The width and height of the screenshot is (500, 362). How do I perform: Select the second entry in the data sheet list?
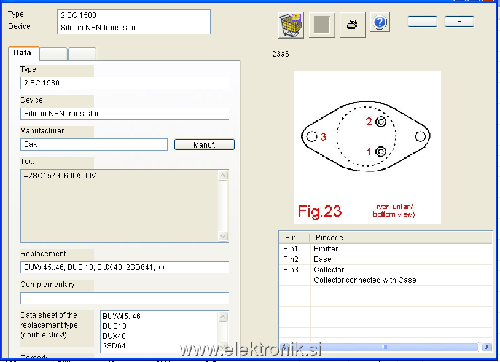[x=114, y=326]
